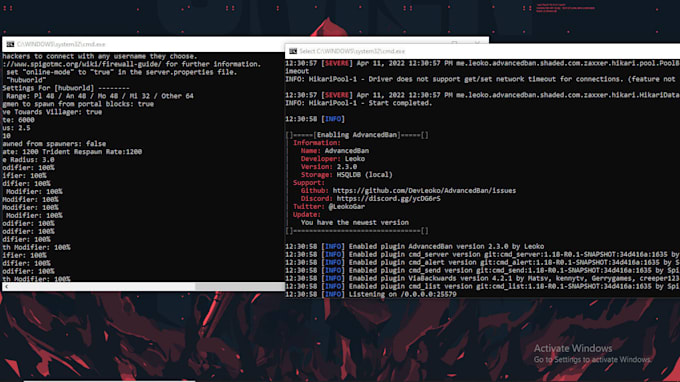The height and width of the screenshot is (382, 680).
Task: Click the 'Enabled plugin cmd_server' line
Action: click(482, 255)
